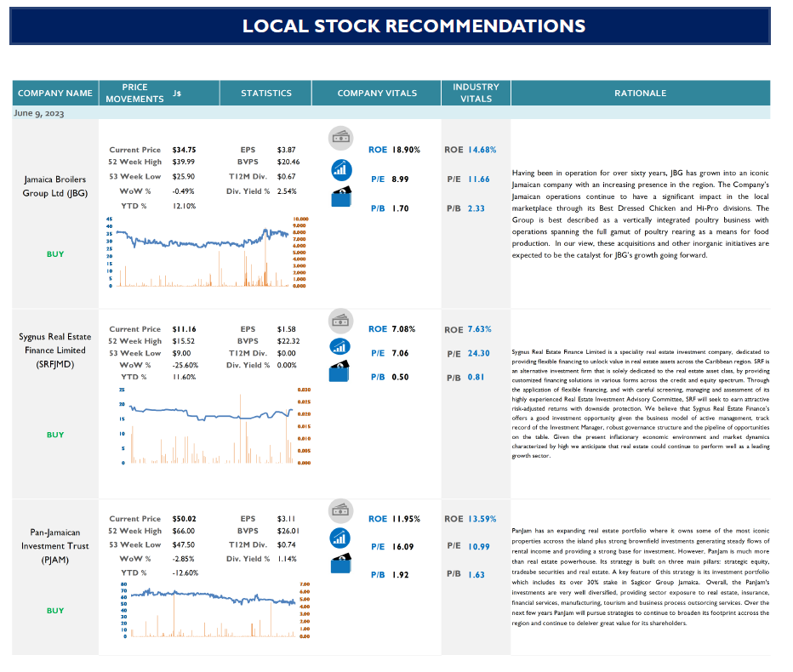Click the wallet P/B icon in the Sygnus row

tap(339, 371)
